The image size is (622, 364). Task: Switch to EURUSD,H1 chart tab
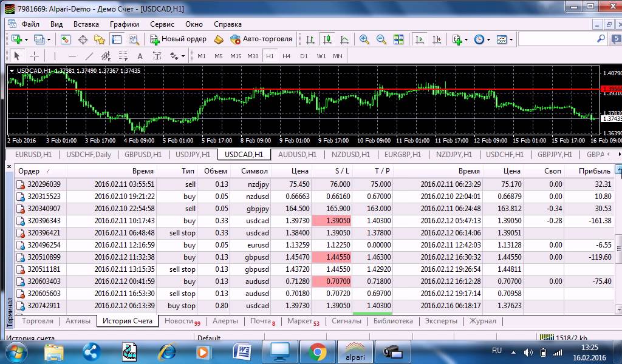tap(33, 155)
